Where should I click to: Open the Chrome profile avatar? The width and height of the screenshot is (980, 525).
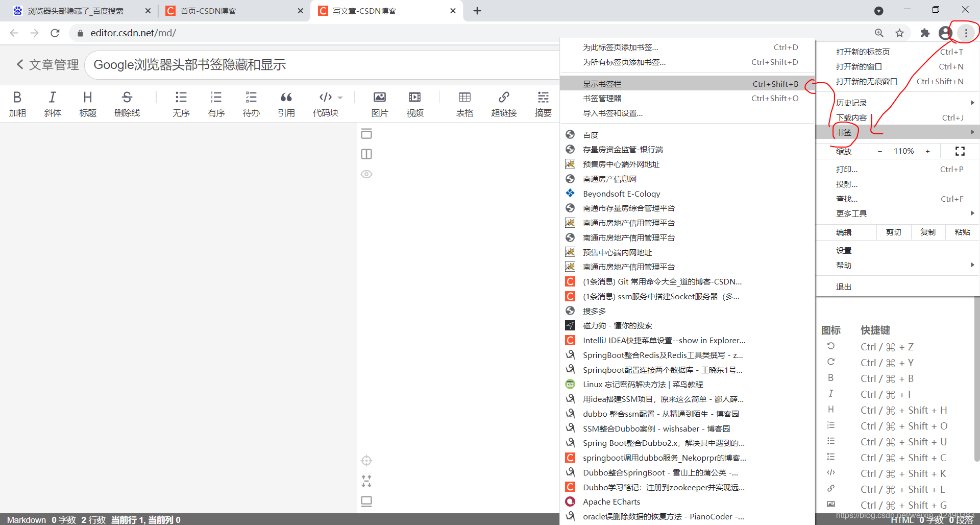tap(945, 33)
